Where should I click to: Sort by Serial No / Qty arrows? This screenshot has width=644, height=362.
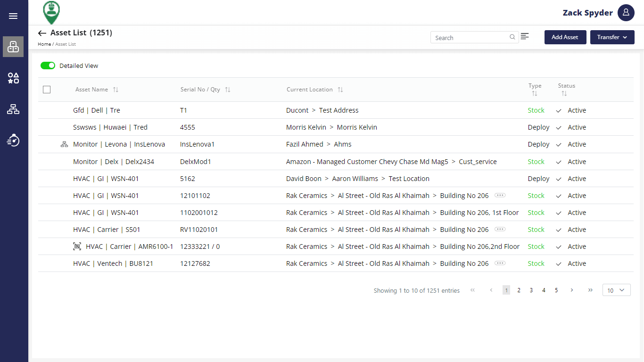click(x=228, y=90)
